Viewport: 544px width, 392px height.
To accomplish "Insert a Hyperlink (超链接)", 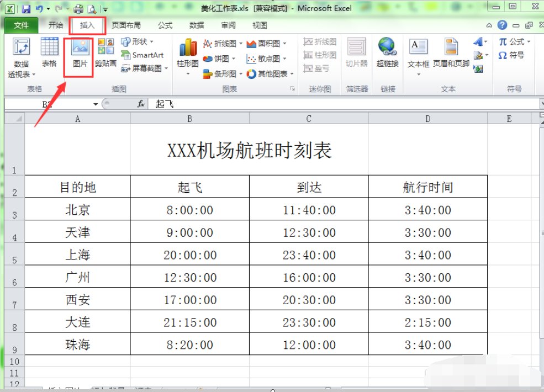I will point(388,54).
